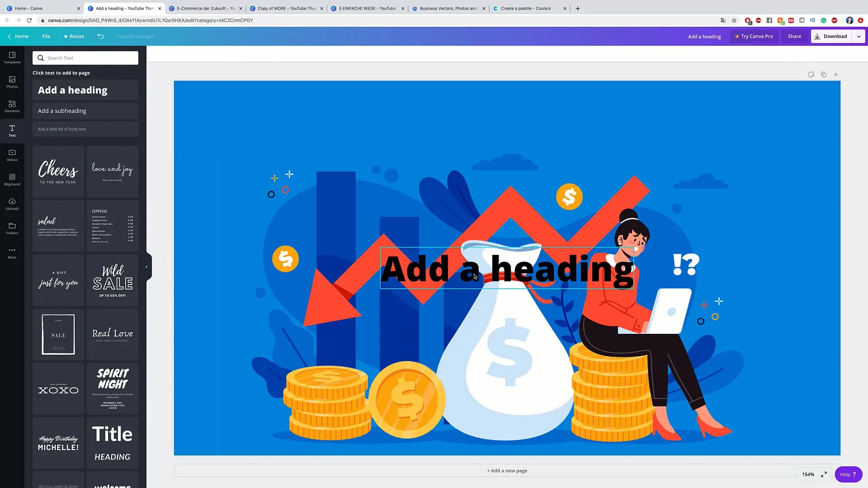Click the Share button
The height and width of the screenshot is (488, 868).
tap(795, 36)
